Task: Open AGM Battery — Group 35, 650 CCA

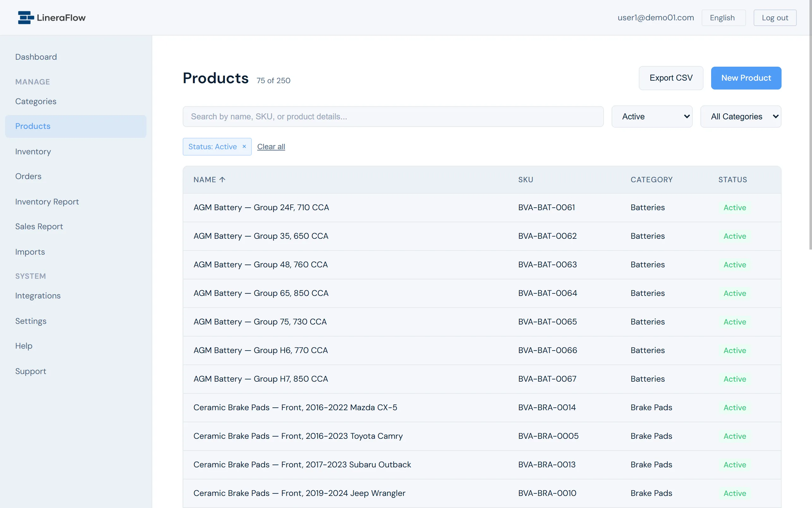Action: 261,236
